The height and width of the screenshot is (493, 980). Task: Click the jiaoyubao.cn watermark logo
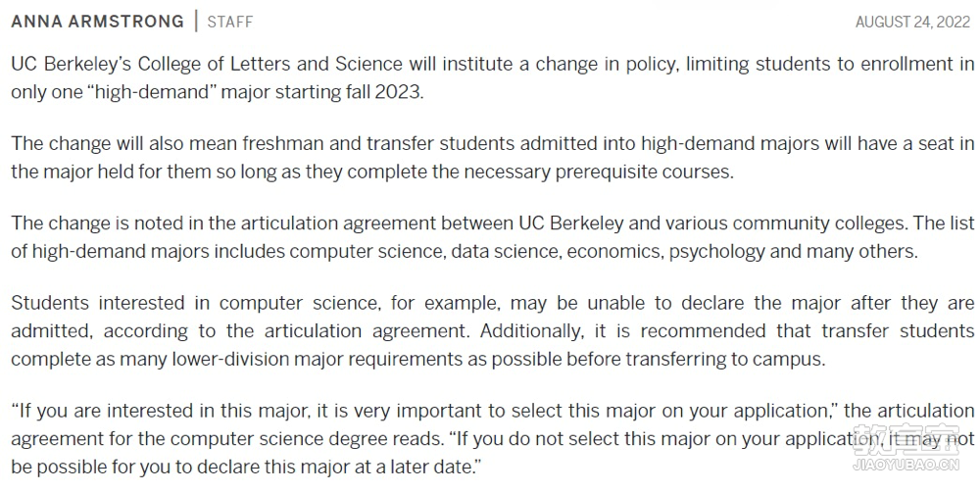[905, 448]
